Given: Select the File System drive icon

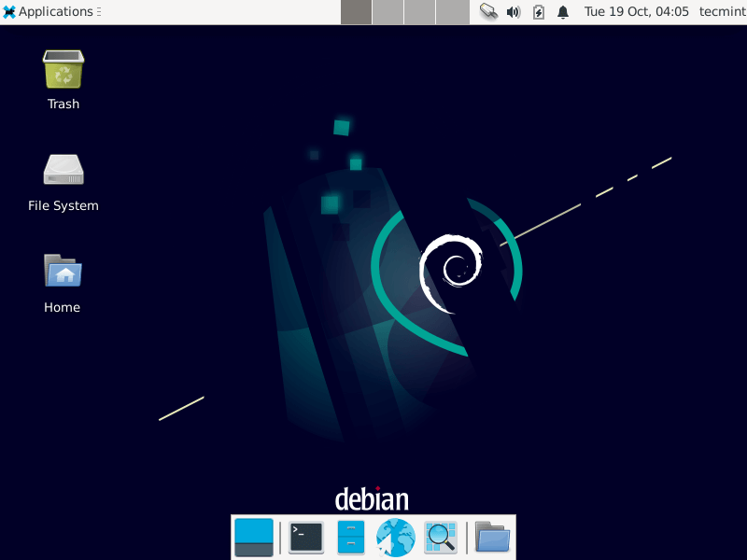Looking at the screenshot, I should (x=63, y=170).
